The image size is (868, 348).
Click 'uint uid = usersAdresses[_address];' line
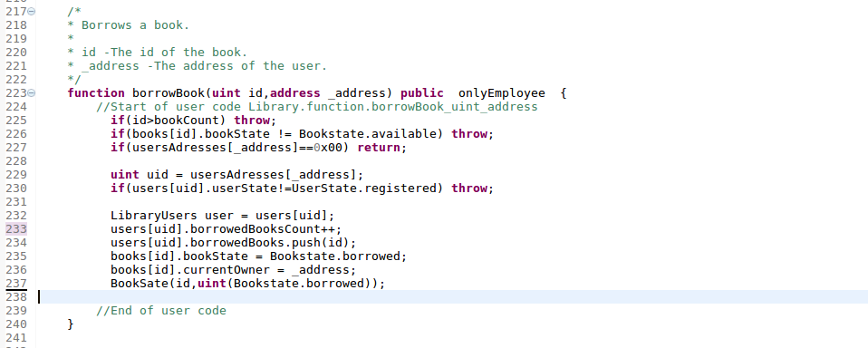point(236,175)
